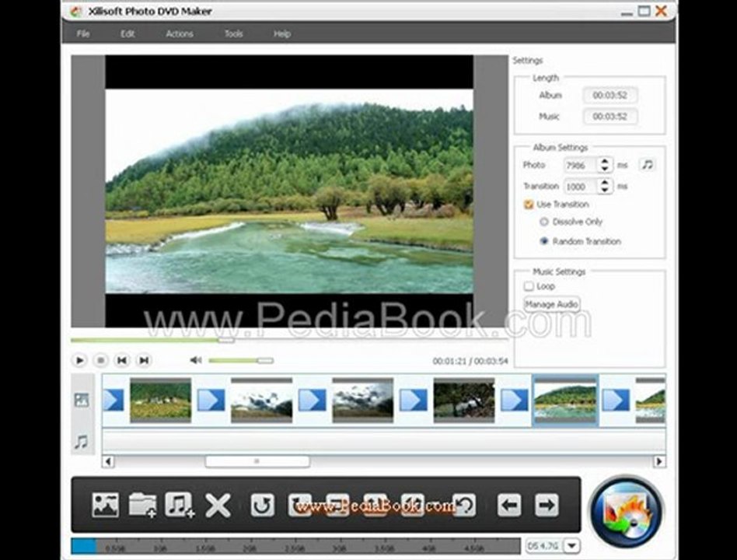Image resolution: width=737 pixels, height=560 pixels.
Task: Select the Dissolve Only radio button
Action: (x=544, y=222)
